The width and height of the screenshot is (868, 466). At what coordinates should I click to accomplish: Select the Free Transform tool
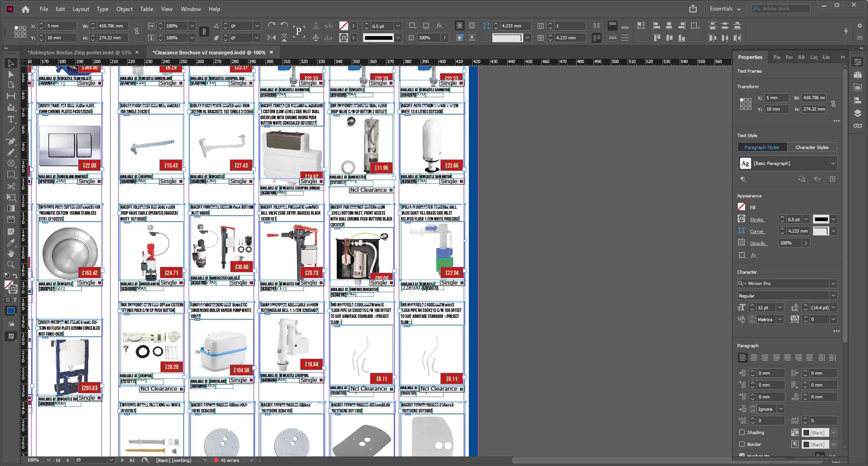pos(11,197)
